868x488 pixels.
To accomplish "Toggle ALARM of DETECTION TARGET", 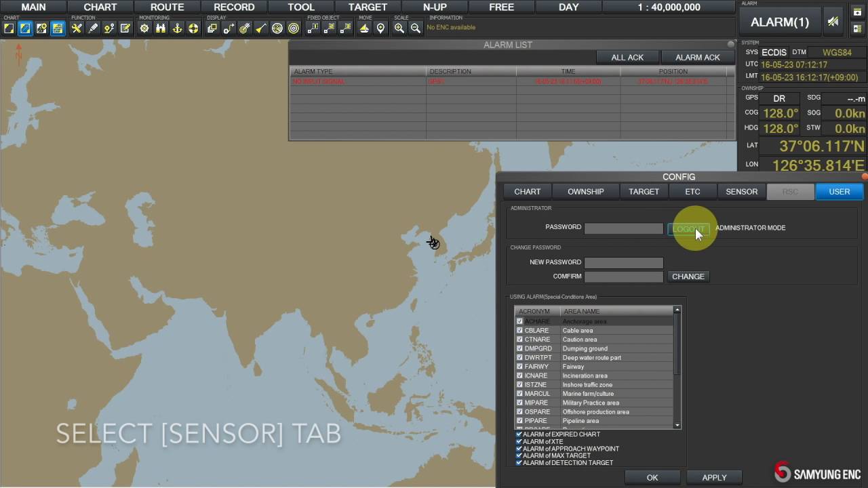I will pos(519,463).
